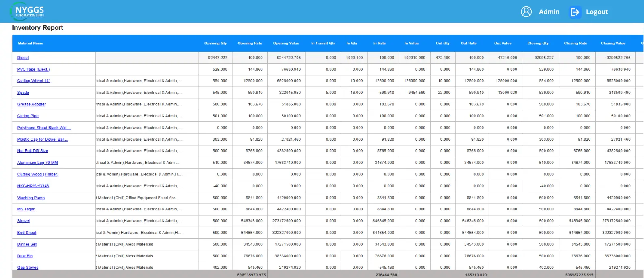The image size is (644, 278).
Task: Open the Aluminium Lug 70 MM link
Action: 37,163
